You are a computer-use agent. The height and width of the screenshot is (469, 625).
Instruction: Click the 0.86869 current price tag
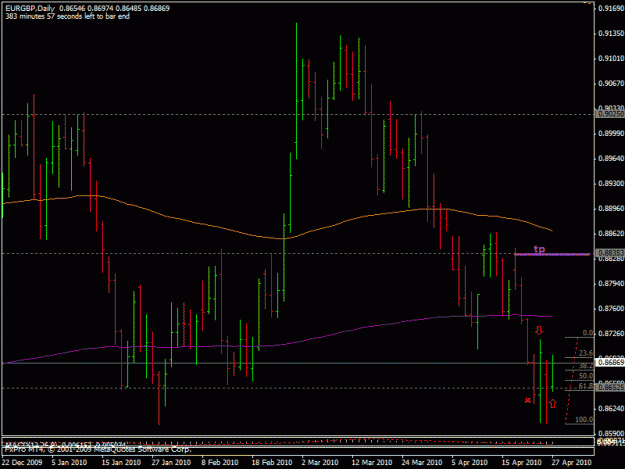pos(609,363)
